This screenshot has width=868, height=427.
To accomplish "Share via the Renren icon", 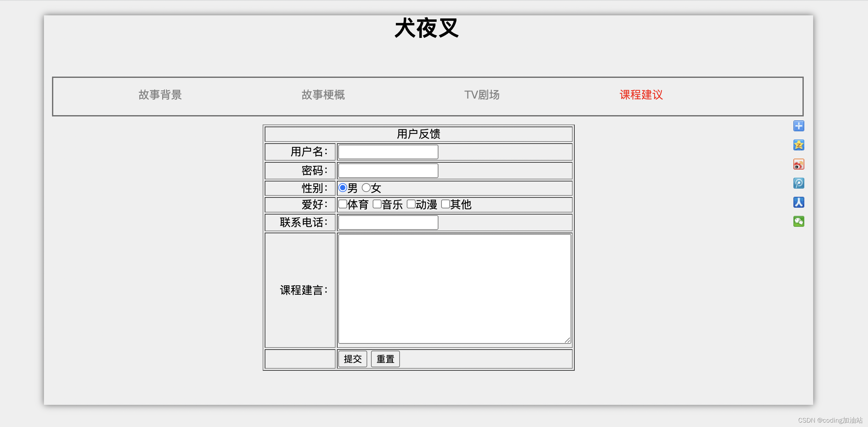I will (x=799, y=202).
